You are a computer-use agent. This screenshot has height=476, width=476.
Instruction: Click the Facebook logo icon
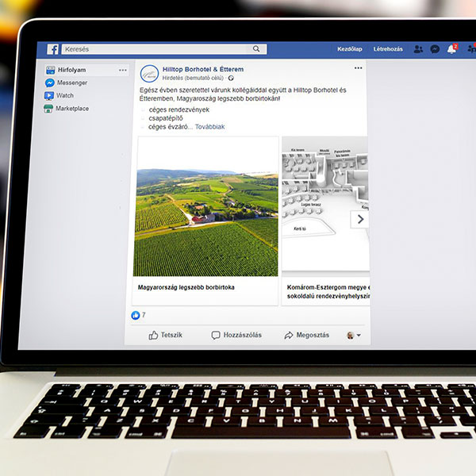click(52, 49)
